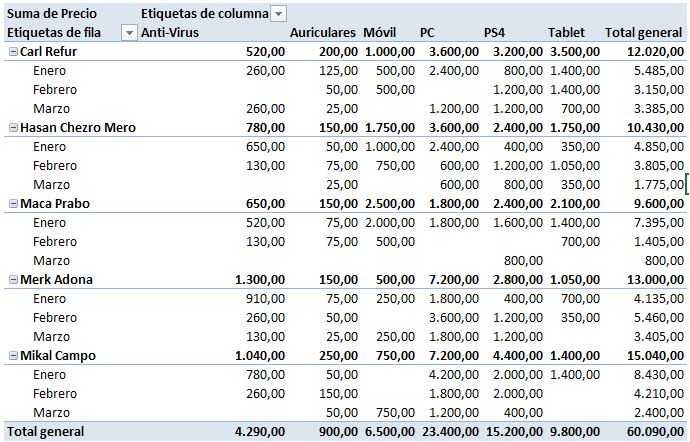Click Carl Refur Enero Auriculares value 125,00
Screen dimensions: 690x442
[338, 70]
